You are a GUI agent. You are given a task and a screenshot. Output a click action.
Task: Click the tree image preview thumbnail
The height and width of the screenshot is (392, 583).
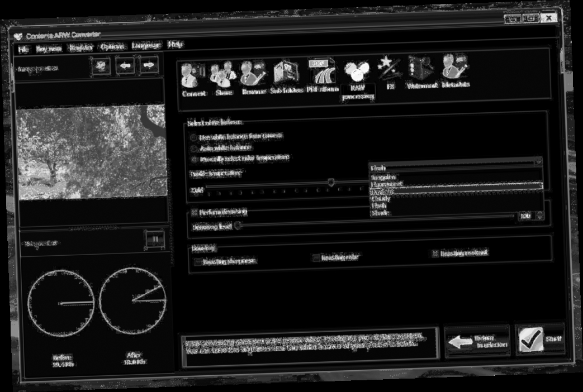92,151
